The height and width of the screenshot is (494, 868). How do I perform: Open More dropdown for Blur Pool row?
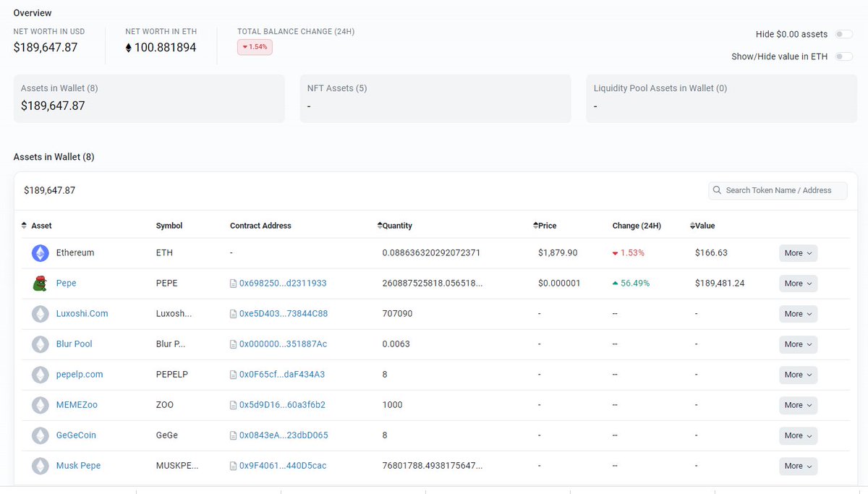[x=798, y=344]
